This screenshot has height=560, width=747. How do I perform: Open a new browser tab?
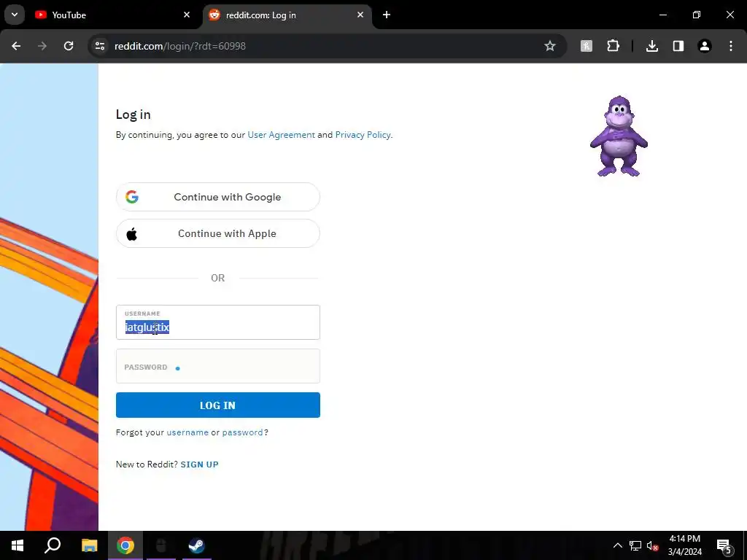(x=387, y=15)
